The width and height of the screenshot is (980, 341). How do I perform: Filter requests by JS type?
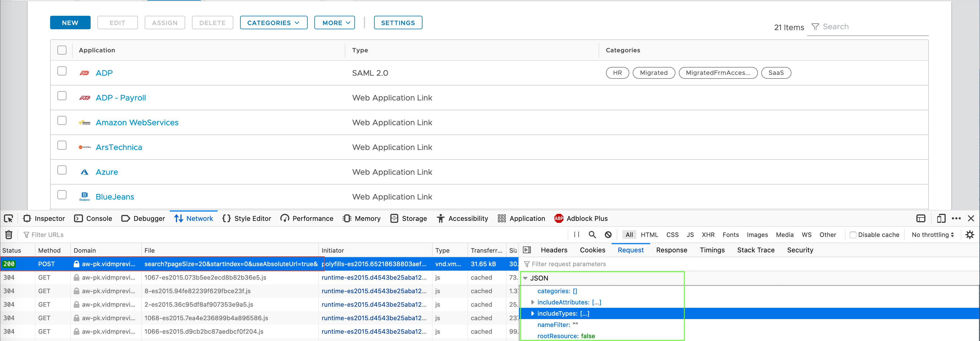point(690,235)
